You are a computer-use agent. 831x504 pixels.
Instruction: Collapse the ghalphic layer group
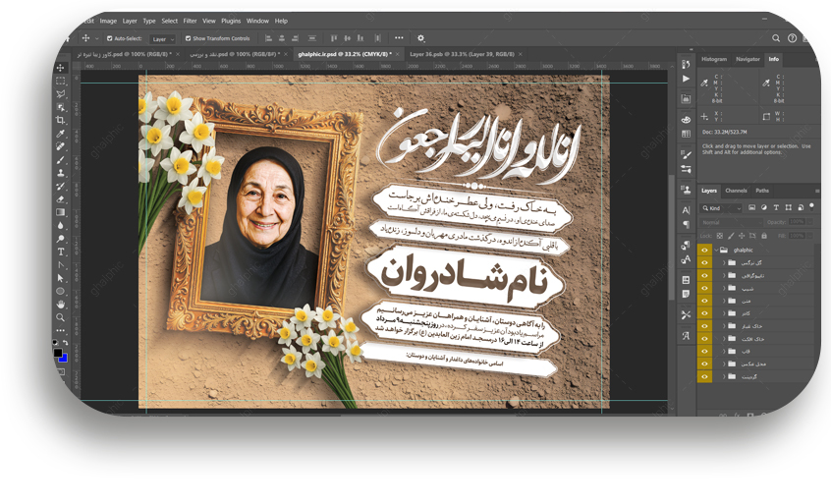click(x=716, y=251)
